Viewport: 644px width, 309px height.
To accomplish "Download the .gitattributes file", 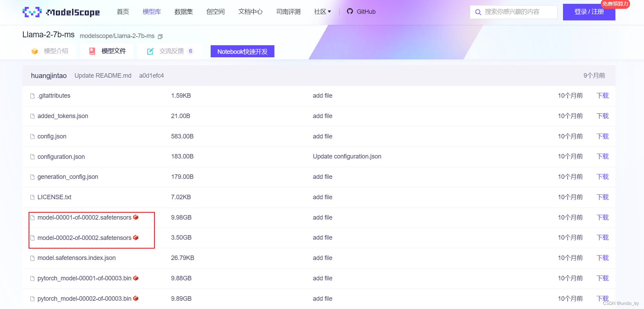I will click(x=603, y=96).
